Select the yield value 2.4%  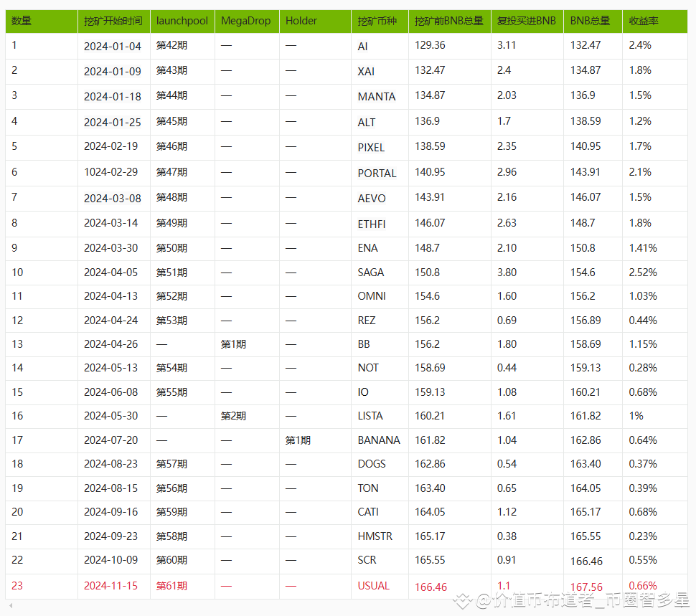pyautogui.click(x=640, y=45)
